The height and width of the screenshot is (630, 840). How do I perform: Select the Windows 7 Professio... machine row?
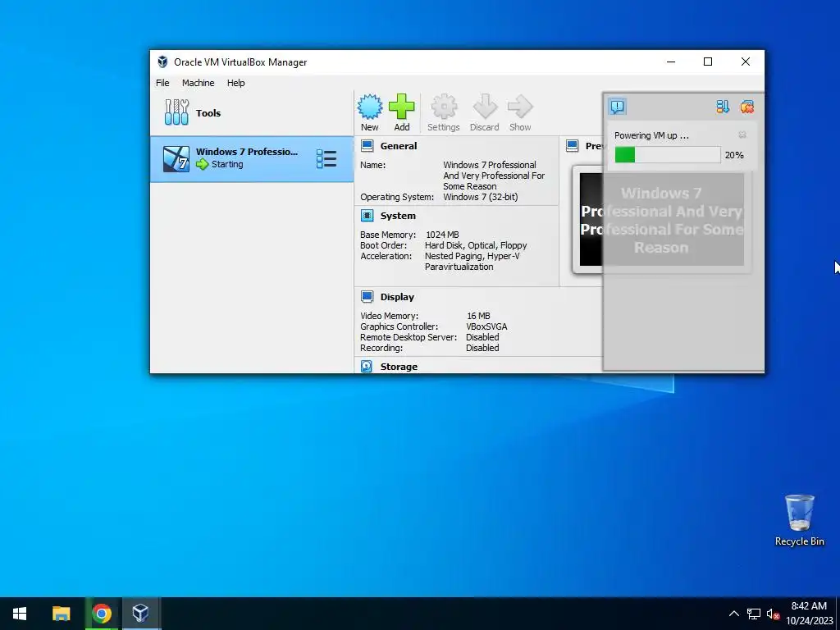tap(252, 159)
